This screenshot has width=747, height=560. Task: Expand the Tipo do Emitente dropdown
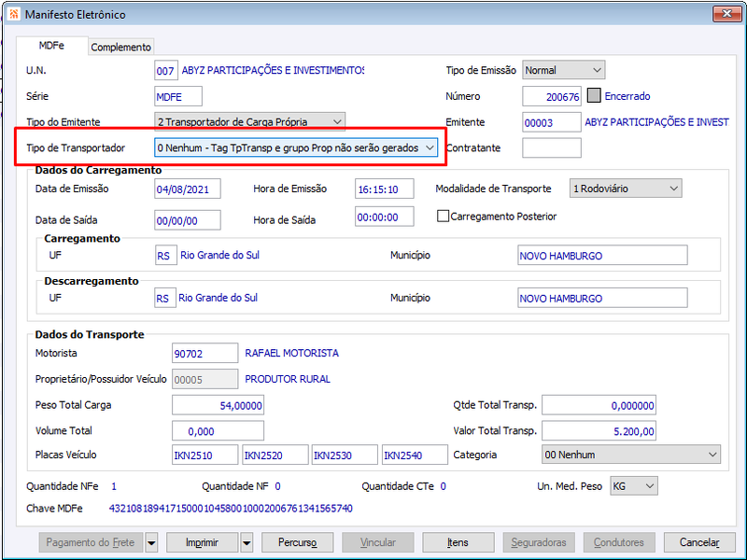249,122
